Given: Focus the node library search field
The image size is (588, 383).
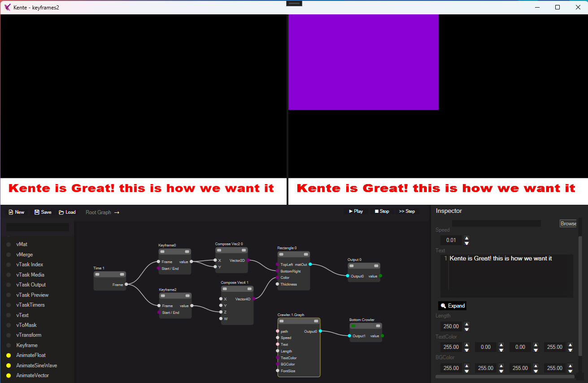Looking at the screenshot, I should (x=38, y=227).
